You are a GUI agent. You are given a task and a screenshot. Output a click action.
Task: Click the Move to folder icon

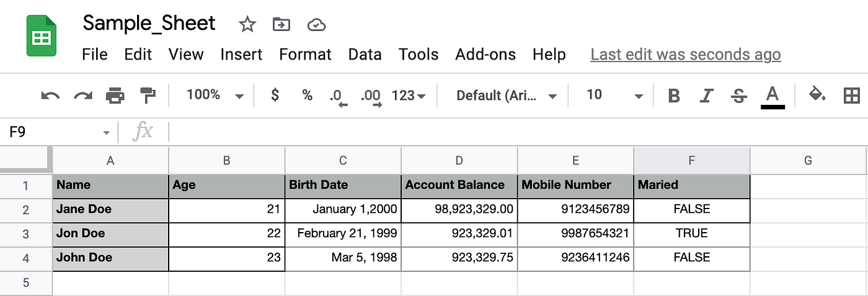[x=281, y=25]
